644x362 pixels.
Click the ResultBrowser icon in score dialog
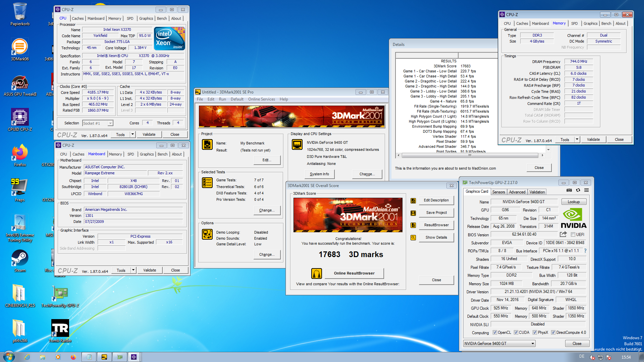pos(413,225)
